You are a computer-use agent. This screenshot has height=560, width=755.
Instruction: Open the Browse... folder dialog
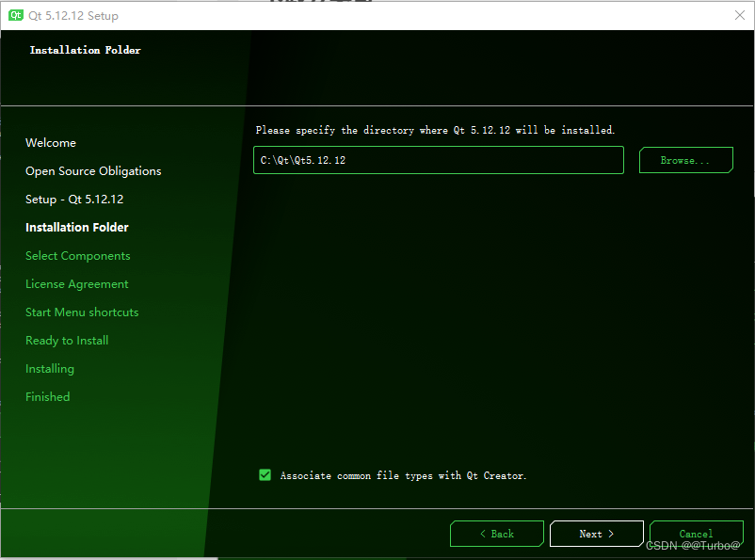point(685,160)
